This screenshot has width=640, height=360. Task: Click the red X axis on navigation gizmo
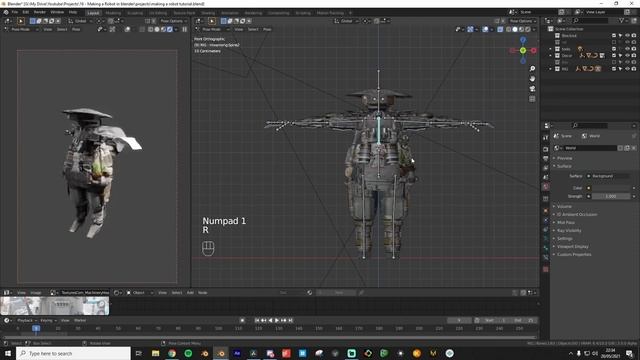[533, 50]
